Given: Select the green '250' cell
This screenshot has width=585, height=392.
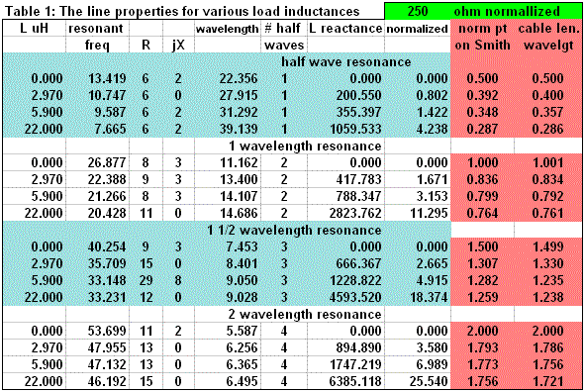Looking at the screenshot, I should pyautogui.click(x=418, y=11).
